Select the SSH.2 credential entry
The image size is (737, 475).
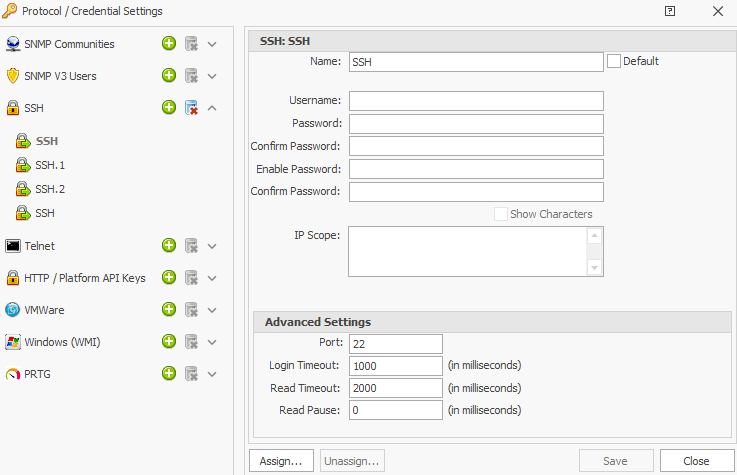50,189
